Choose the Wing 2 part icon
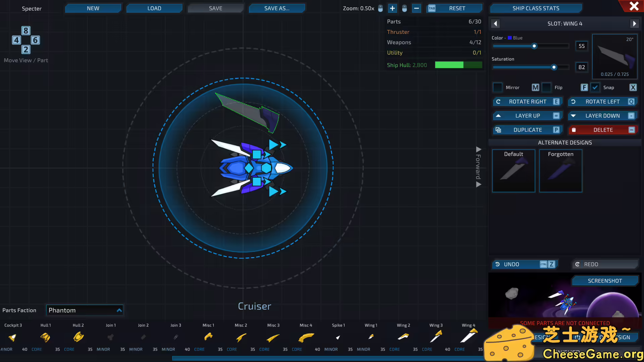 (404, 337)
